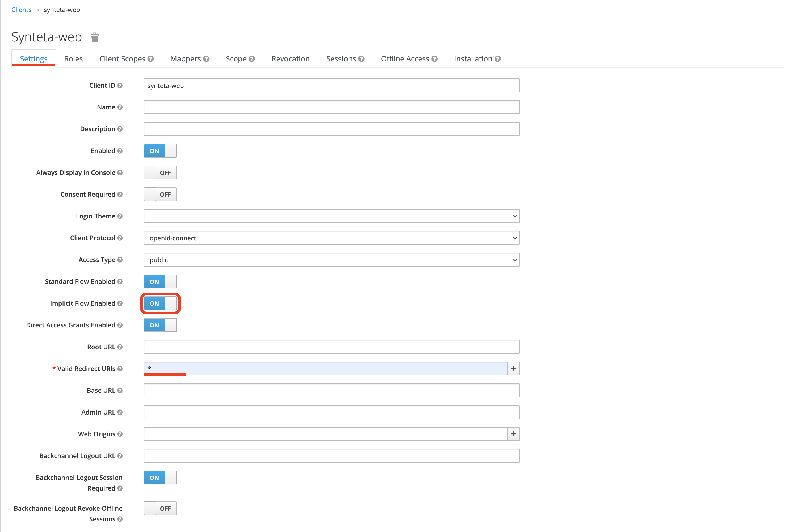Viewport: 795px width, 532px height.
Task: Open the Installation tab
Action: tap(473, 59)
